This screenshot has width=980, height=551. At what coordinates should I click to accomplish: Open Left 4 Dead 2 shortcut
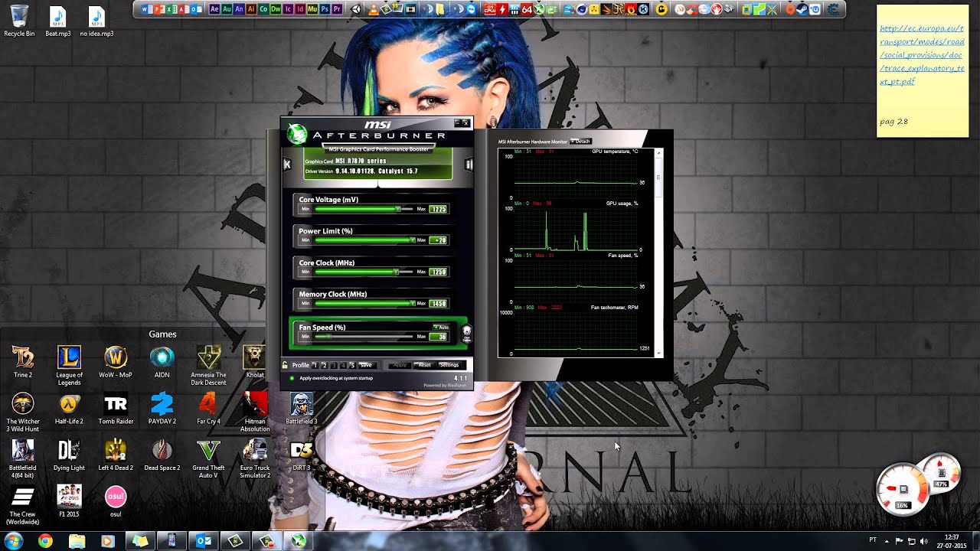pos(116,455)
